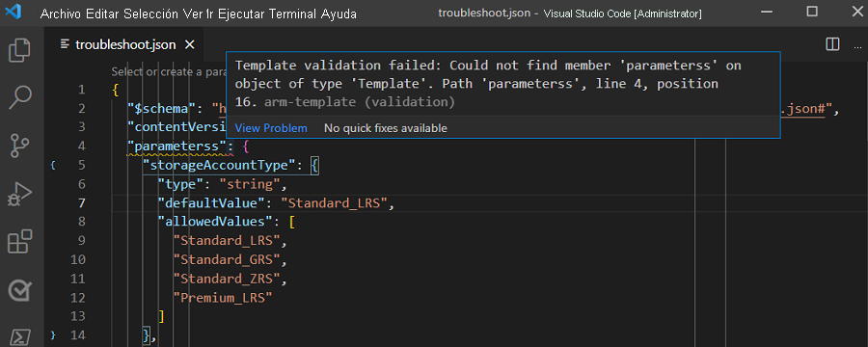This screenshot has height=347, width=868.
Task: Open the Testing checkmark view in activity bar
Action: pyautogui.click(x=20, y=290)
